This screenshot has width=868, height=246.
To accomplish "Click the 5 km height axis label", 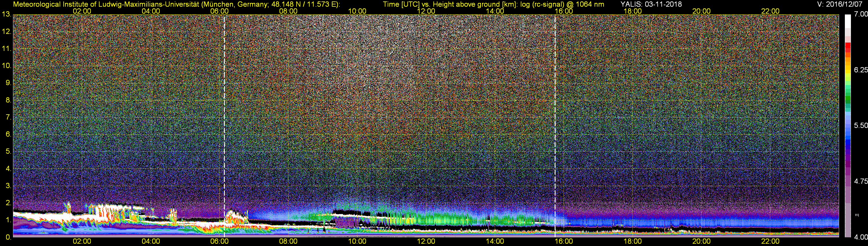I will tap(8, 151).
